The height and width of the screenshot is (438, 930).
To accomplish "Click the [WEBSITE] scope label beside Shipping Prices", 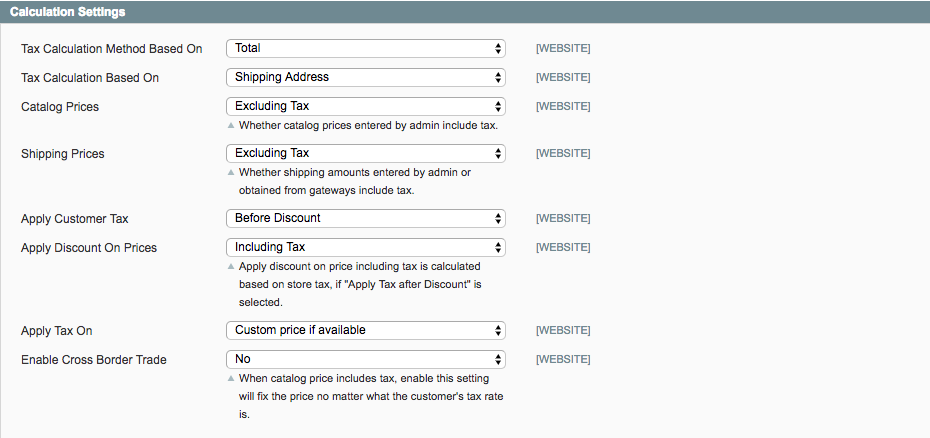I will point(563,154).
